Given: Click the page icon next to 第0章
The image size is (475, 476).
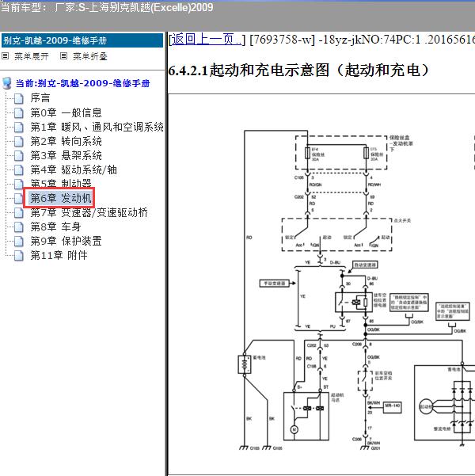Looking at the screenshot, I should click(x=19, y=112).
